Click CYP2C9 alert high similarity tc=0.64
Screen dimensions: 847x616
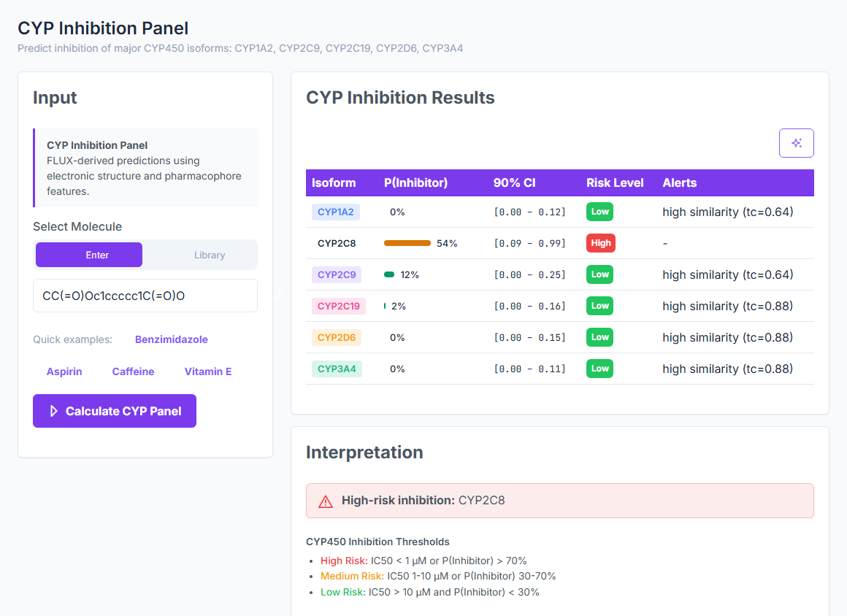[728, 275]
